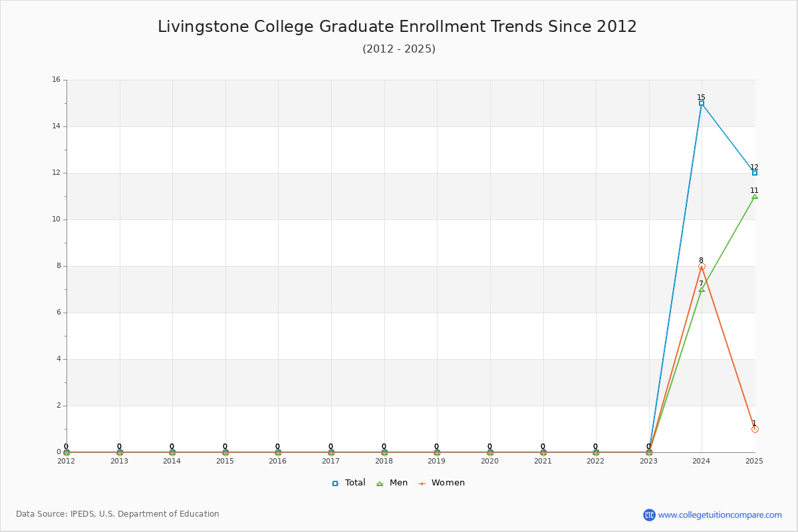
Task: Click the 2020 x-axis label
Action: (490, 460)
